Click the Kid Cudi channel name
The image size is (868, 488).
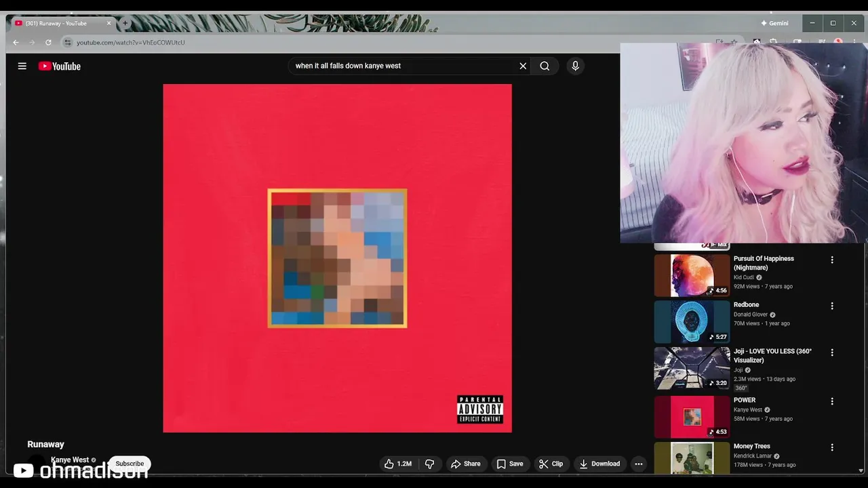tap(744, 277)
